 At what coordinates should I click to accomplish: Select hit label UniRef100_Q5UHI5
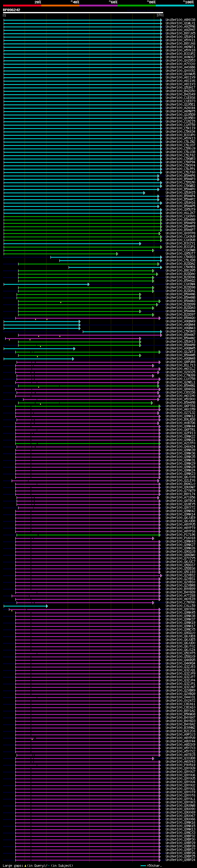pyautogui.click(x=180, y=193)
